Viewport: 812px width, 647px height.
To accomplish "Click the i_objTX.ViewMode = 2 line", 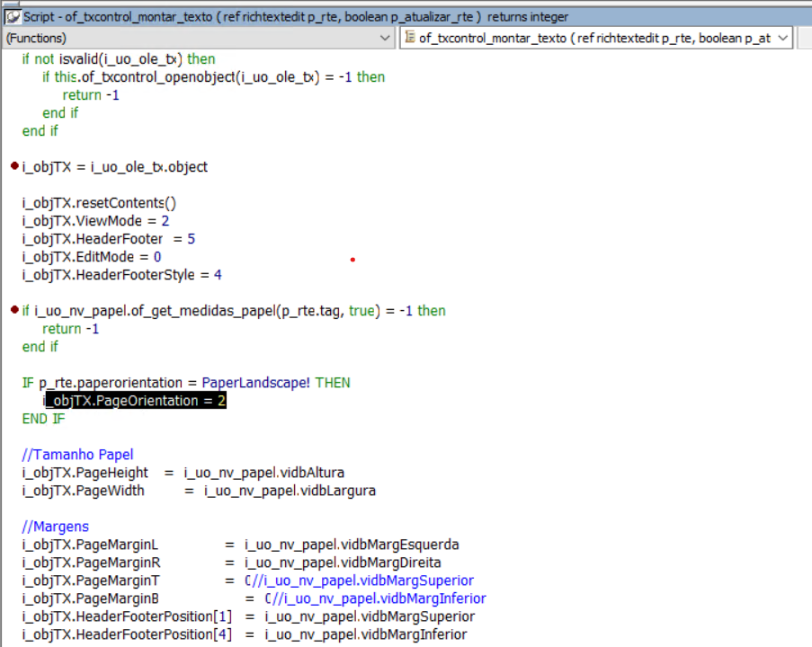I will 95,221.
